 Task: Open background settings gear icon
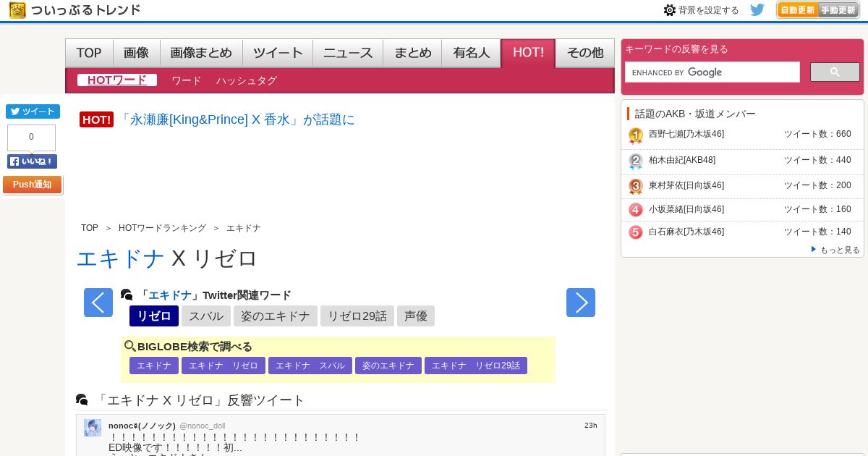click(x=670, y=10)
